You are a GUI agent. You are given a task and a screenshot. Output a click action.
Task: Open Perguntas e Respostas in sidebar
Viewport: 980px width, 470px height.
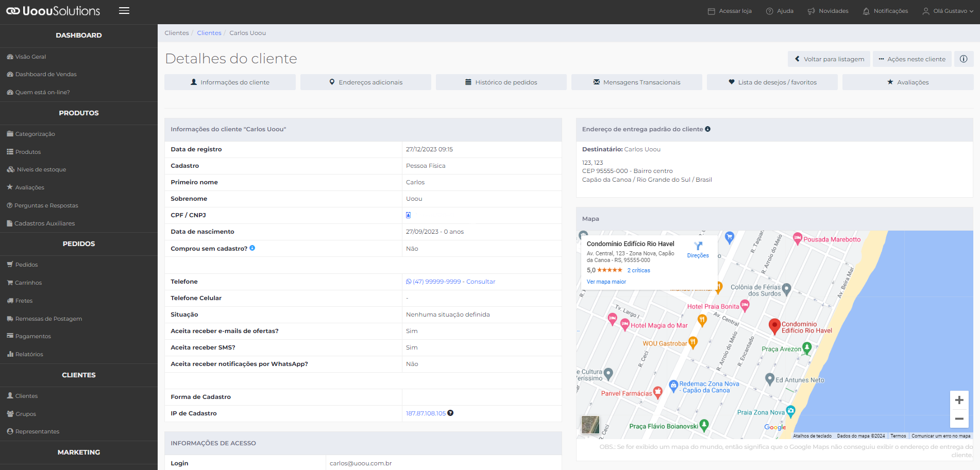(42, 205)
